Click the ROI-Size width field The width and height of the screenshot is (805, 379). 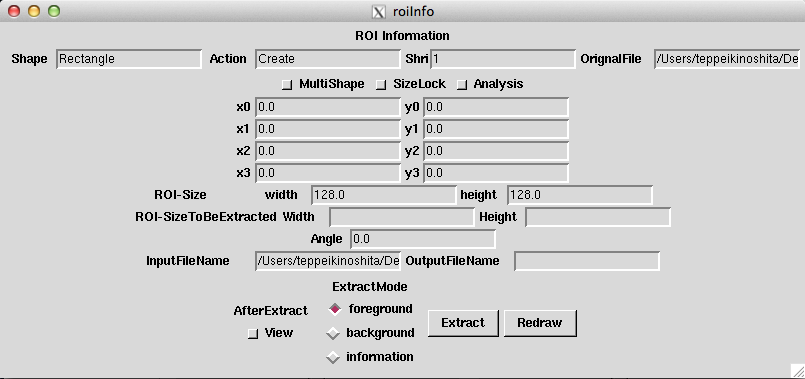click(384, 195)
